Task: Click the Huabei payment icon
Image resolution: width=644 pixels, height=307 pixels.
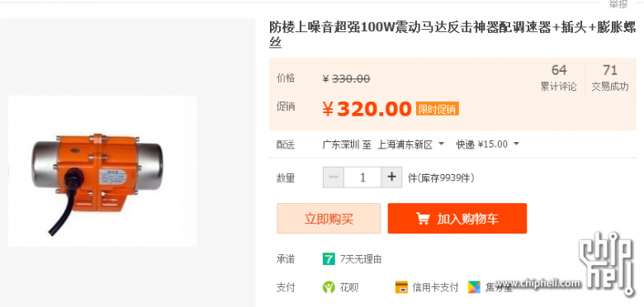Action: pos(329,287)
